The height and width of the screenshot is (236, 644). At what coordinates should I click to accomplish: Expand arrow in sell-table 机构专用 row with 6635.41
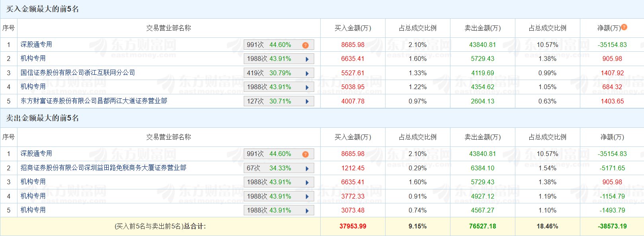tap(307, 182)
